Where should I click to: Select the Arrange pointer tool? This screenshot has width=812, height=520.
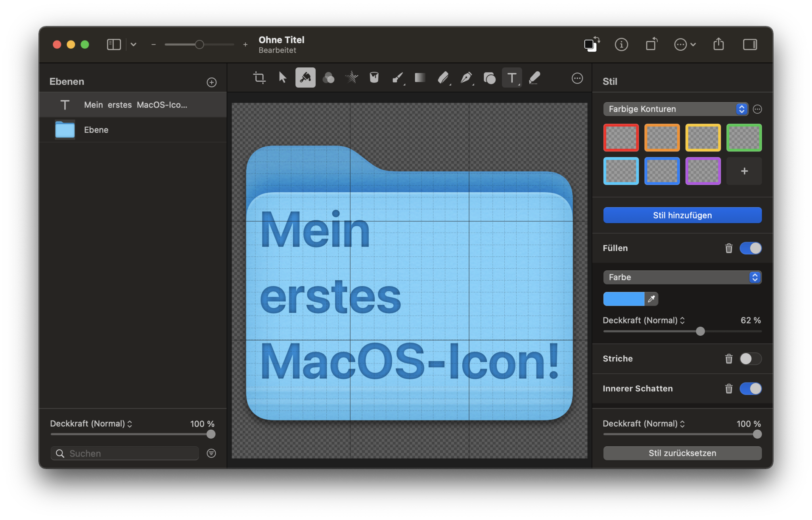coord(282,78)
